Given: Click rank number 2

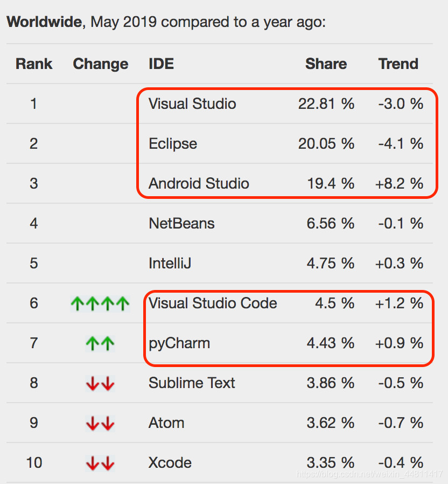Looking at the screenshot, I should pyautogui.click(x=33, y=143).
